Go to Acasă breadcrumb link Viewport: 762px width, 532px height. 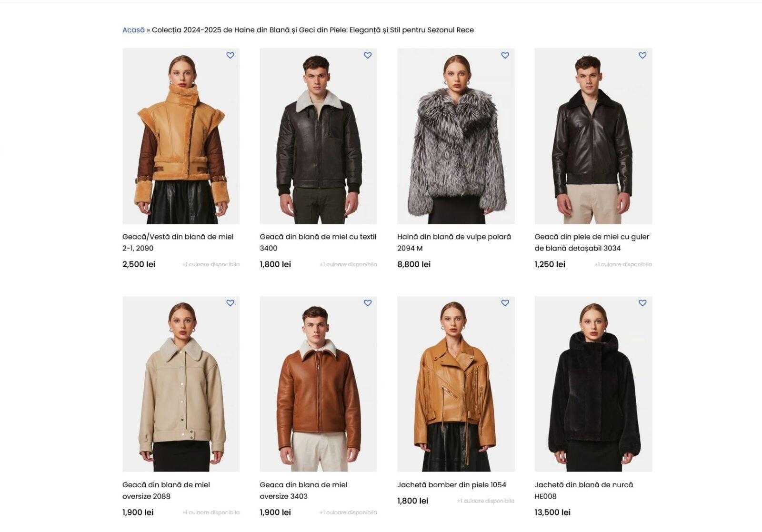(133, 30)
